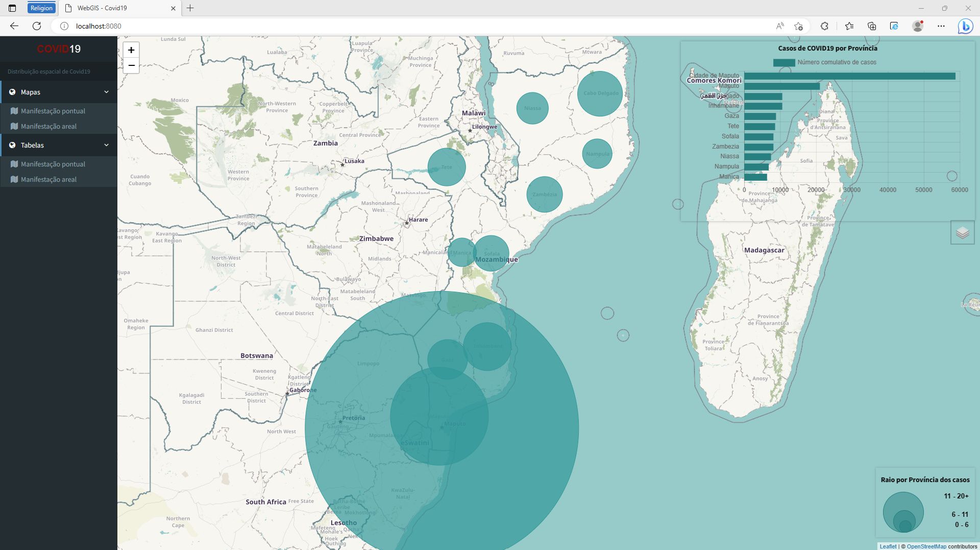
Task: Click the Bing chat sidebar icon
Action: coord(965,26)
